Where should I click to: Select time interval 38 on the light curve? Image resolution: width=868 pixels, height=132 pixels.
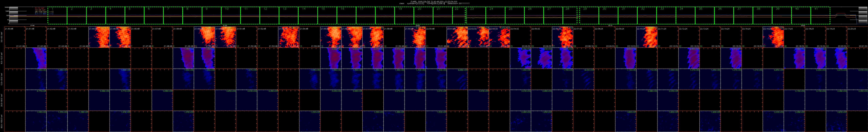click(763, 15)
